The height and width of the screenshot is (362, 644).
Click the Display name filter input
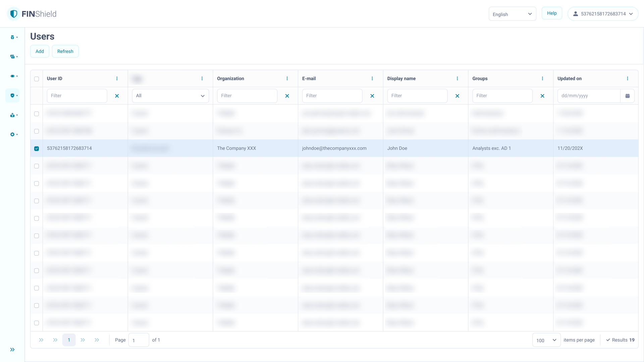coord(417,96)
